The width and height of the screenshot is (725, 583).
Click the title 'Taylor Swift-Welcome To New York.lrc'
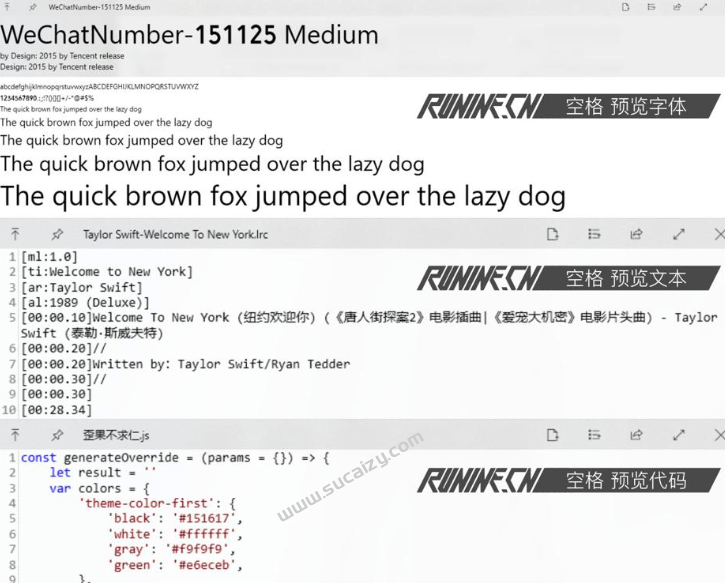point(175,234)
